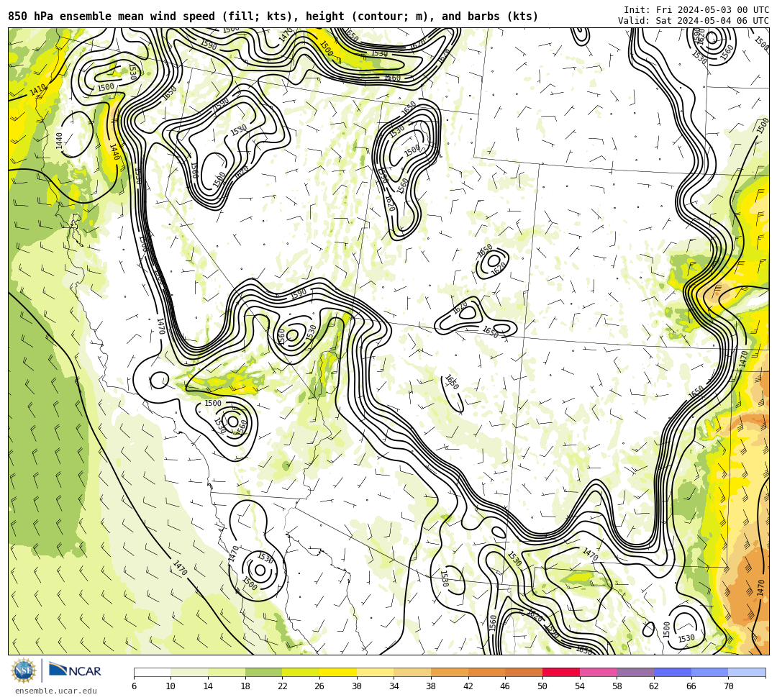
Task: Open the ensemble.ucar.edu link text
Action: pyautogui.click(x=56, y=691)
